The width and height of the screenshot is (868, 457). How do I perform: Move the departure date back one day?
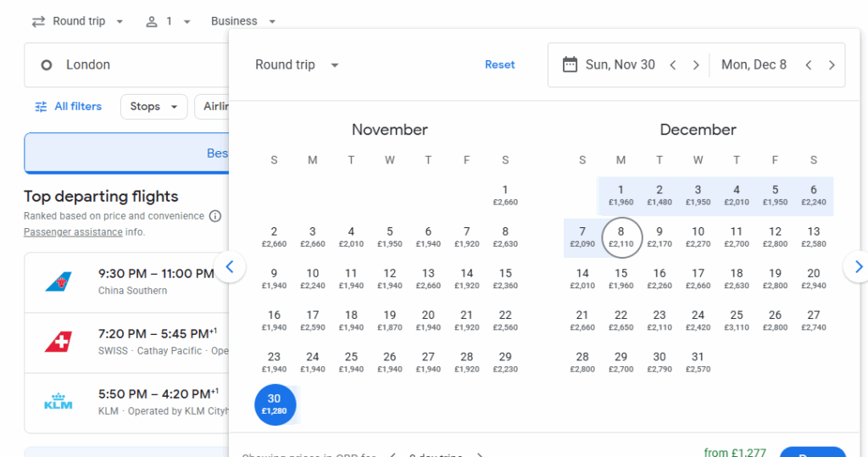click(x=673, y=65)
